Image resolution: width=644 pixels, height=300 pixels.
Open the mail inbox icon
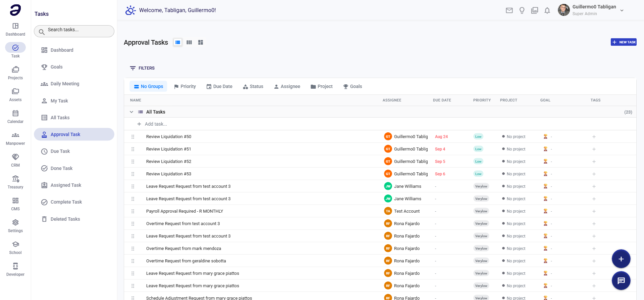pos(509,10)
